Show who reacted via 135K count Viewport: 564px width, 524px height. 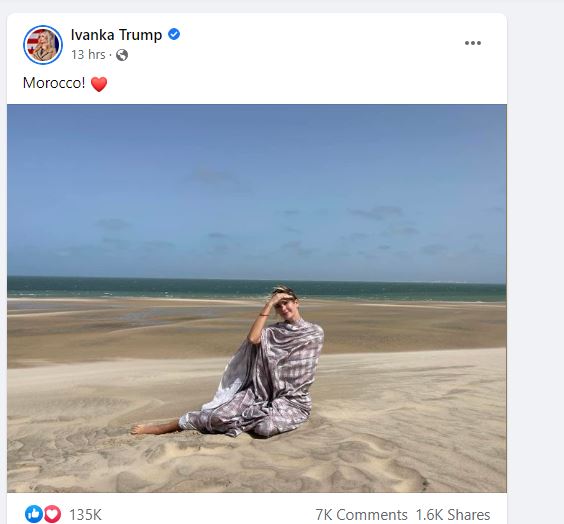point(85,515)
